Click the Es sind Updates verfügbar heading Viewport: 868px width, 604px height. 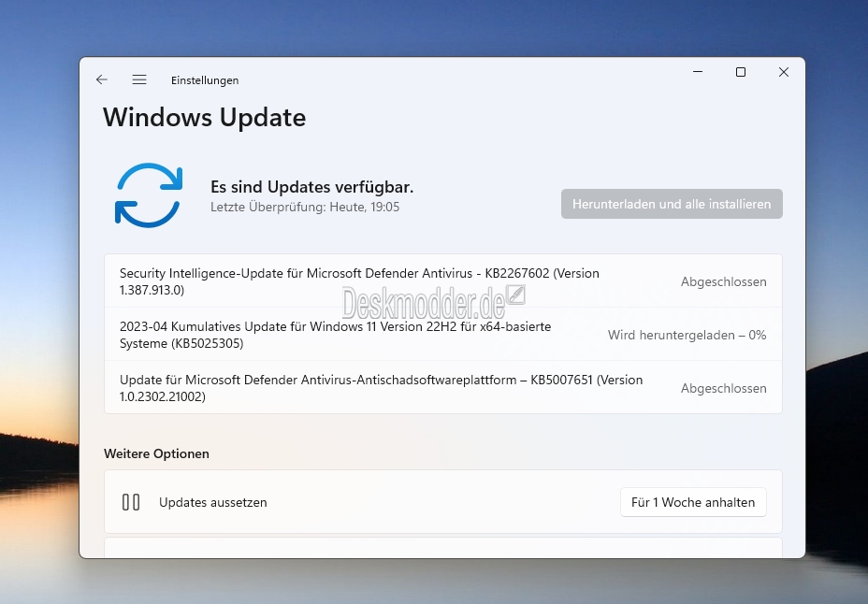point(311,187)
